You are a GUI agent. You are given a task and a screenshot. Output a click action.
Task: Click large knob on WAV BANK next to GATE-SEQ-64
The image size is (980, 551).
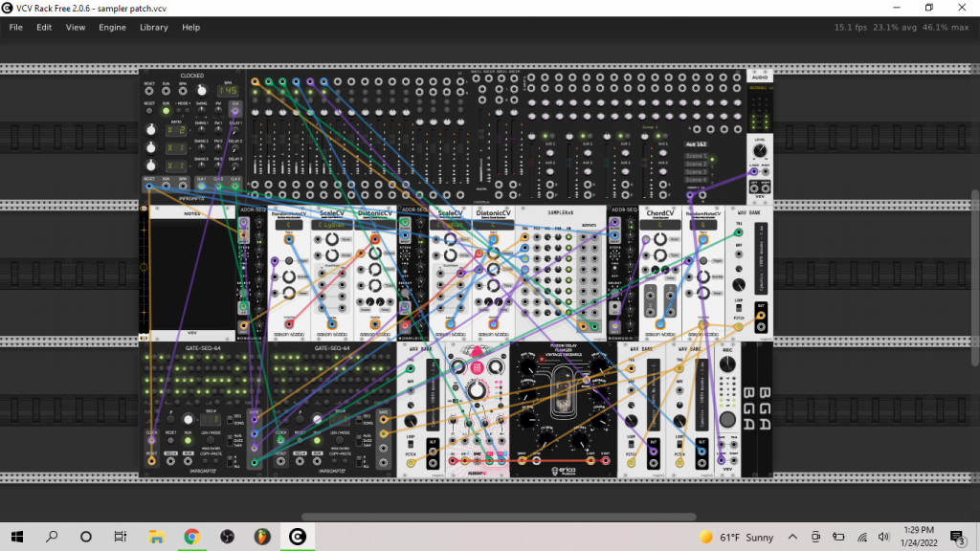coord(411,421)
